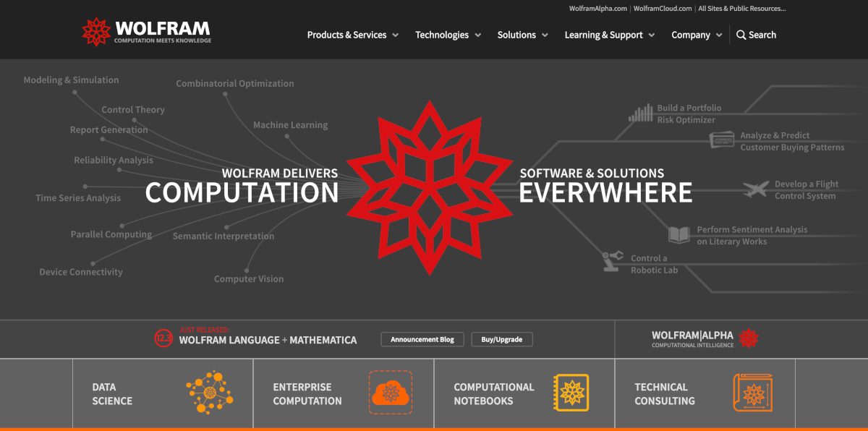Click the red 12.3 version badge
Viewport: 868px width, 431px height.
click(x=163, y=338)
